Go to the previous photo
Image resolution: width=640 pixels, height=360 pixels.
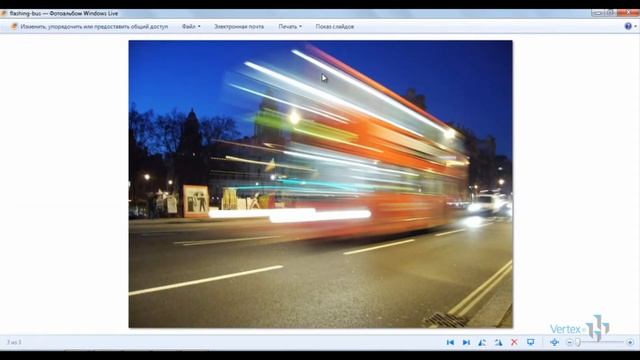tap(450, 342)
